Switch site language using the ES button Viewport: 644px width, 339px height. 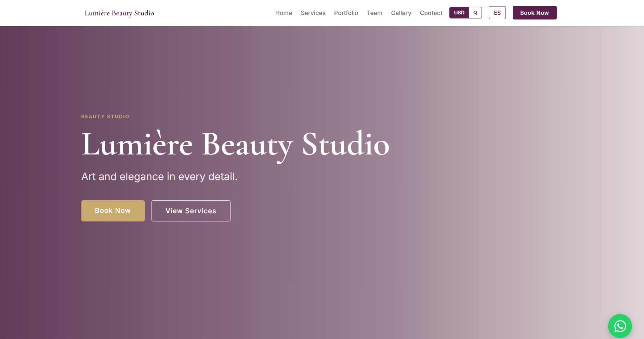point(497,13)
